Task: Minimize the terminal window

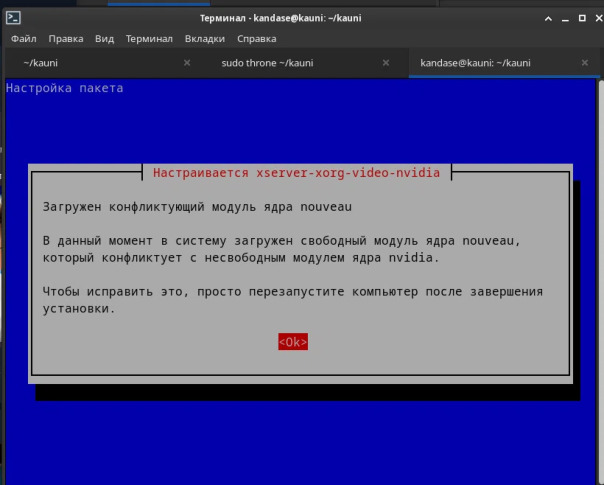Action: coord(565,18)
